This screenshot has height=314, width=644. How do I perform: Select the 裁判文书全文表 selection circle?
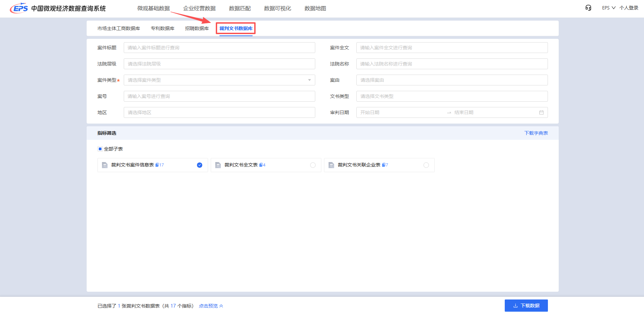313,165
